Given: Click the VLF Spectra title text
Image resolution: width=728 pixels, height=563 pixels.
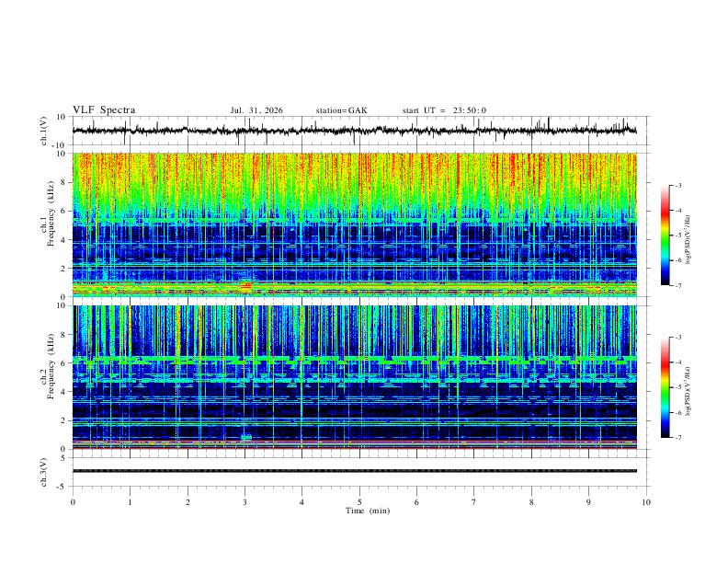Looking at the screenshot, I should click(x=104, y=110).
